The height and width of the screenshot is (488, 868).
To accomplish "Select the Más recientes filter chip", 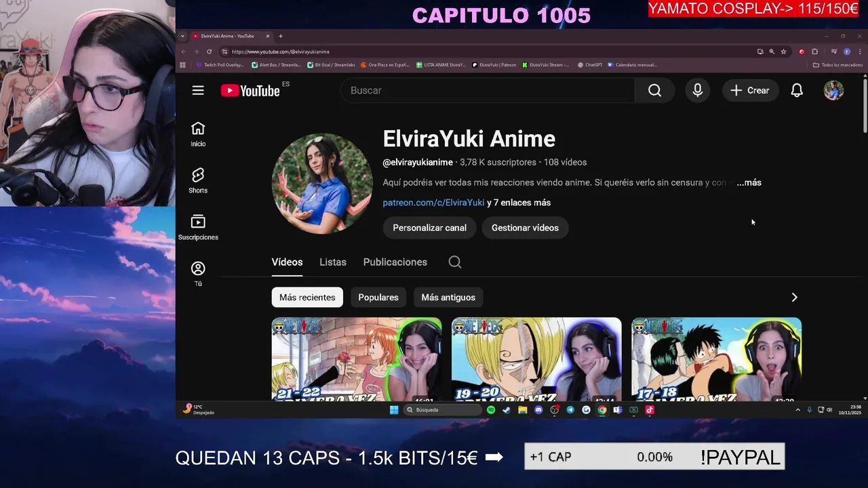I will coord(307,298).
